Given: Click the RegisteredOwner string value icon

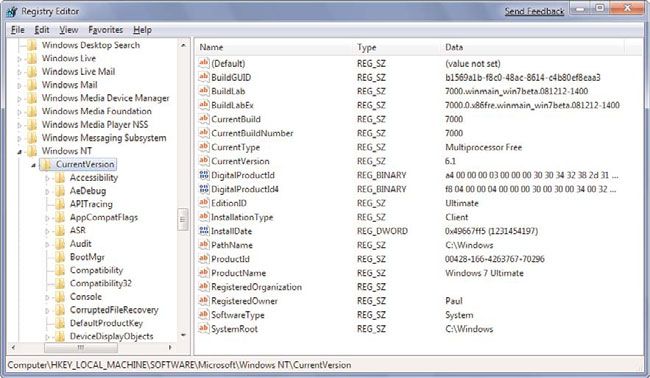Looking at the screenshot, I should [204, 301].
